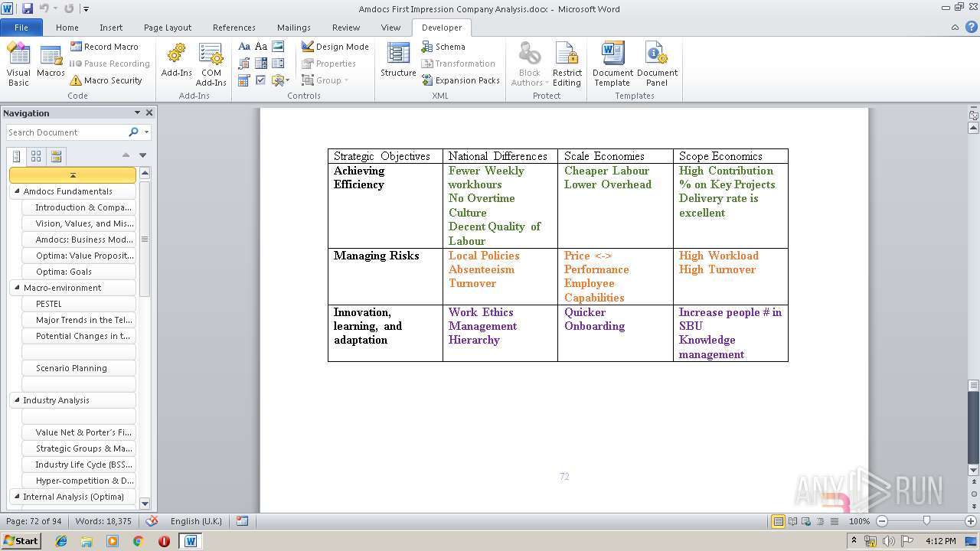Browse headings in Navigation pane
The image size is (980, 551).
(17, 156)
